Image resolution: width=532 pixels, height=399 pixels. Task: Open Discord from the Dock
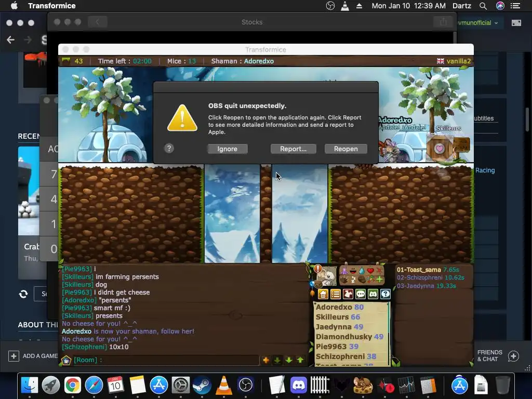(299, 385)
